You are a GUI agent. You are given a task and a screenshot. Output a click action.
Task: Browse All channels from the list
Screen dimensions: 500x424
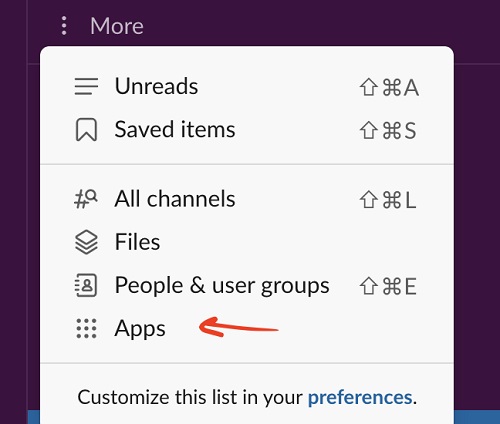click(247, 199)
